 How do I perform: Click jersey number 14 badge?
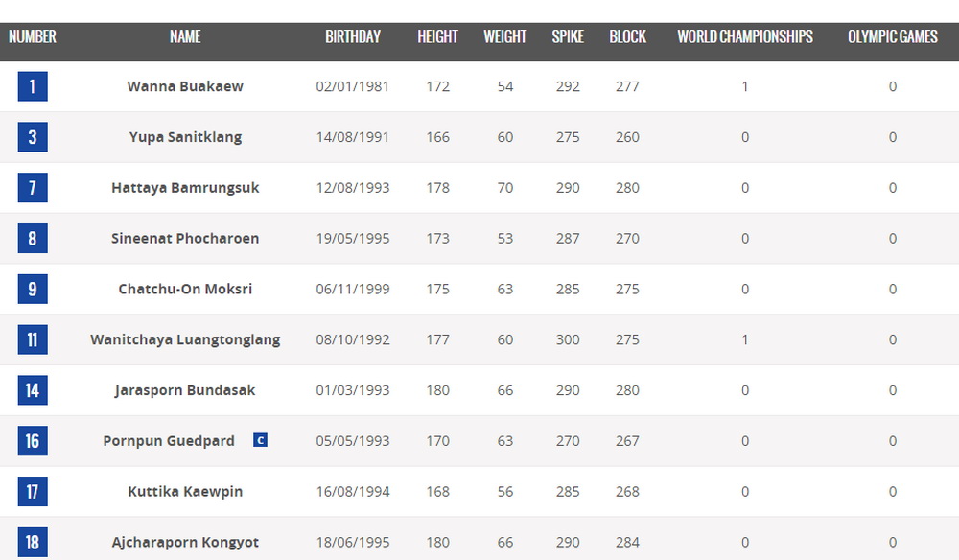click(33, 390)
